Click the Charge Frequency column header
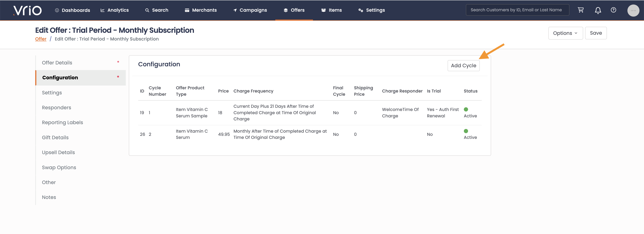Viewport: 644px width, 234px height. pos(253,91)
